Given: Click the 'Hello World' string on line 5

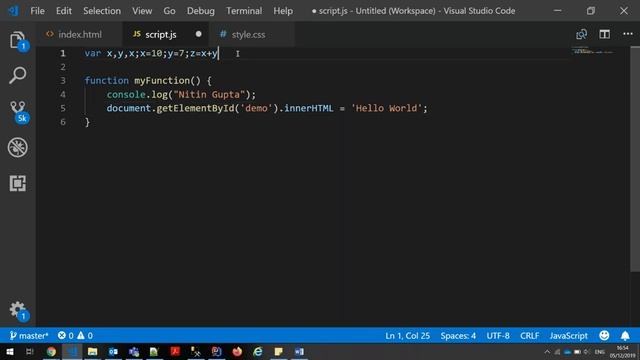Looking at the screenshot, I should (x=387, y=108).
